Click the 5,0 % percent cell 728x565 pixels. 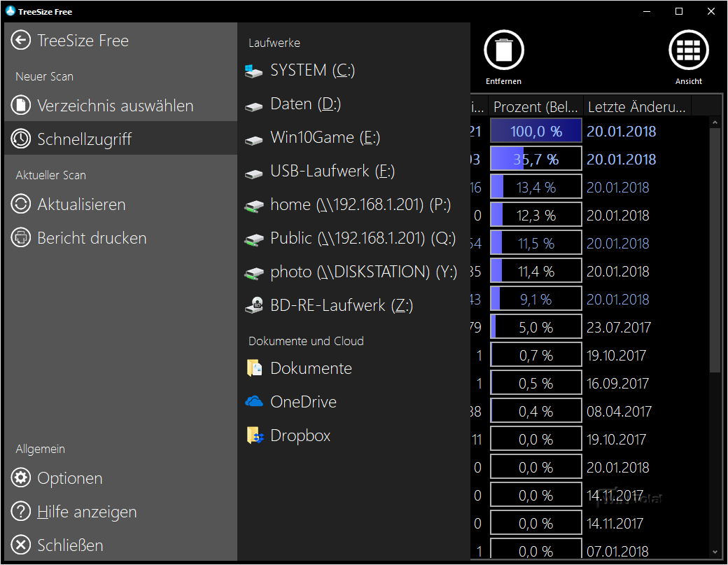535,327
